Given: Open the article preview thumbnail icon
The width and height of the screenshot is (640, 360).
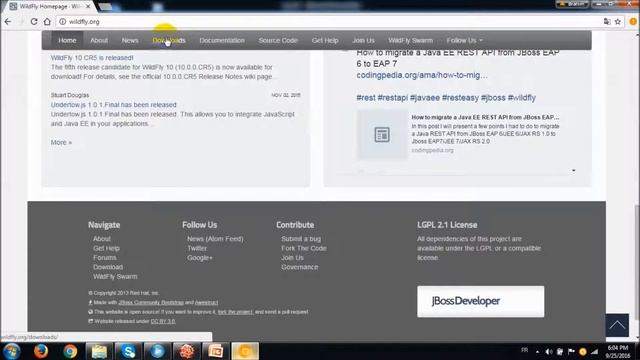Looking at the screenshot, I should tap(382, 135).
